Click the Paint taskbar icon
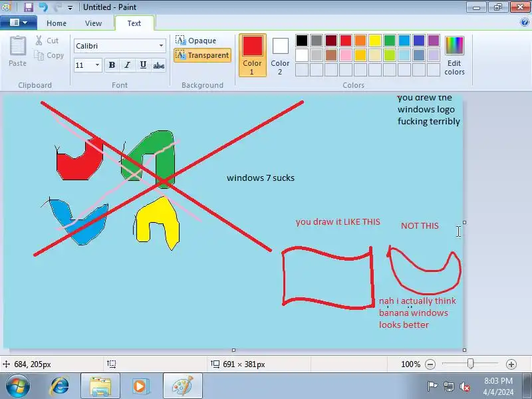This screenshot has width=532, height=399. (182, 386)
